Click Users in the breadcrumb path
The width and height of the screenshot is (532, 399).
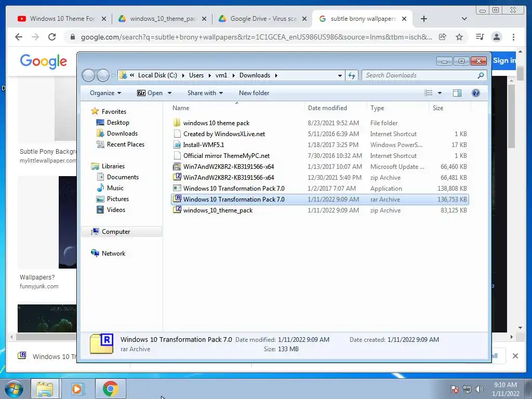[196, 75]
